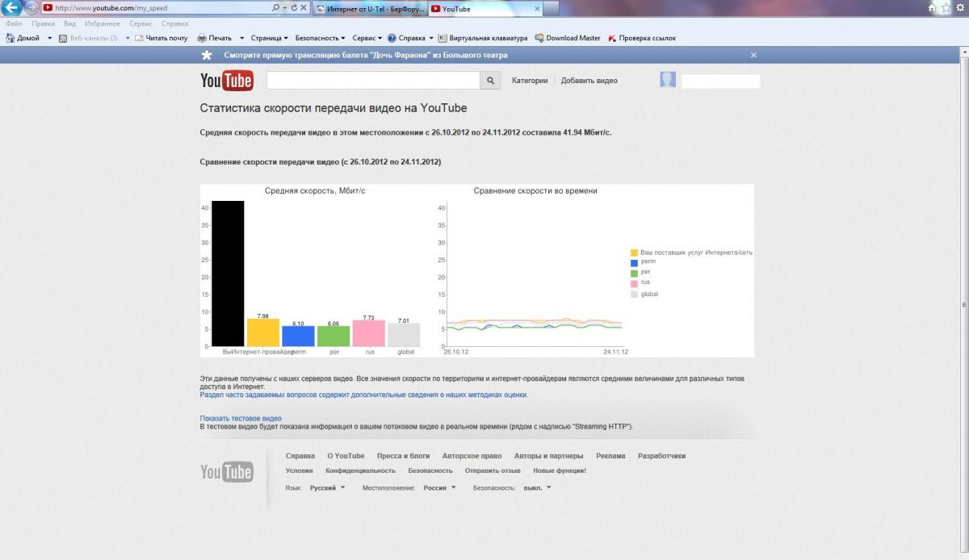Image resolution: width=969 pixels, height=560 pixels.
Task: Open the Местоположение Россия dropdown
Action: point(439,488)
